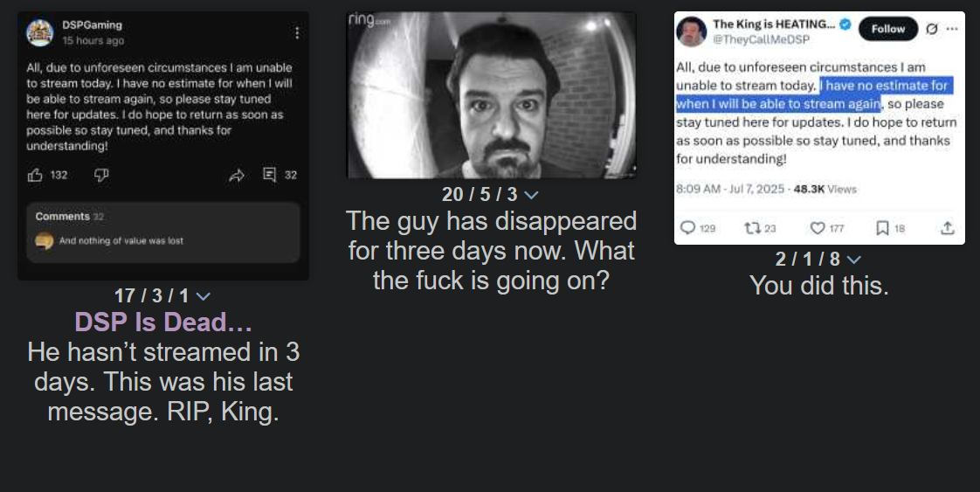Open the comment icon showing 32
Screen dimensions: 980x492
[x=269, y=175]
